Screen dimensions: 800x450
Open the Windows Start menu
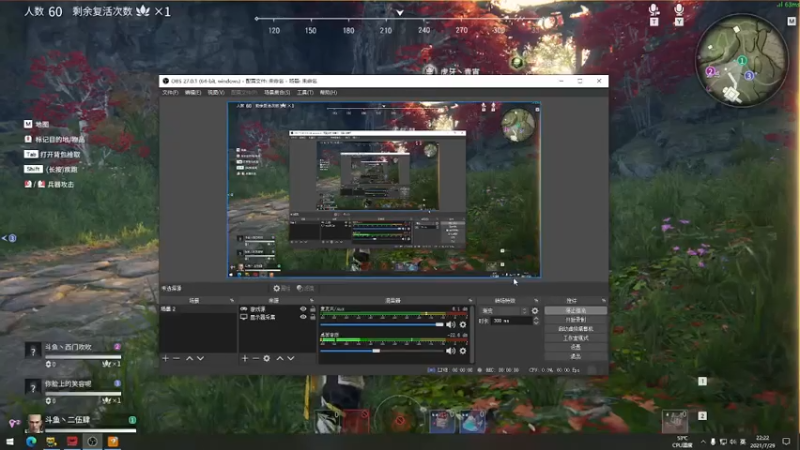coord(10,441)
